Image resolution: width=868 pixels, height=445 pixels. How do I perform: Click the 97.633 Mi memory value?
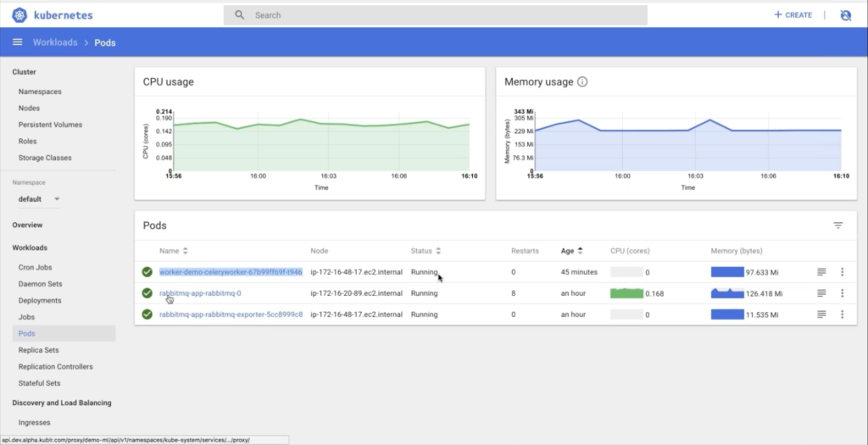coord(762,272)
